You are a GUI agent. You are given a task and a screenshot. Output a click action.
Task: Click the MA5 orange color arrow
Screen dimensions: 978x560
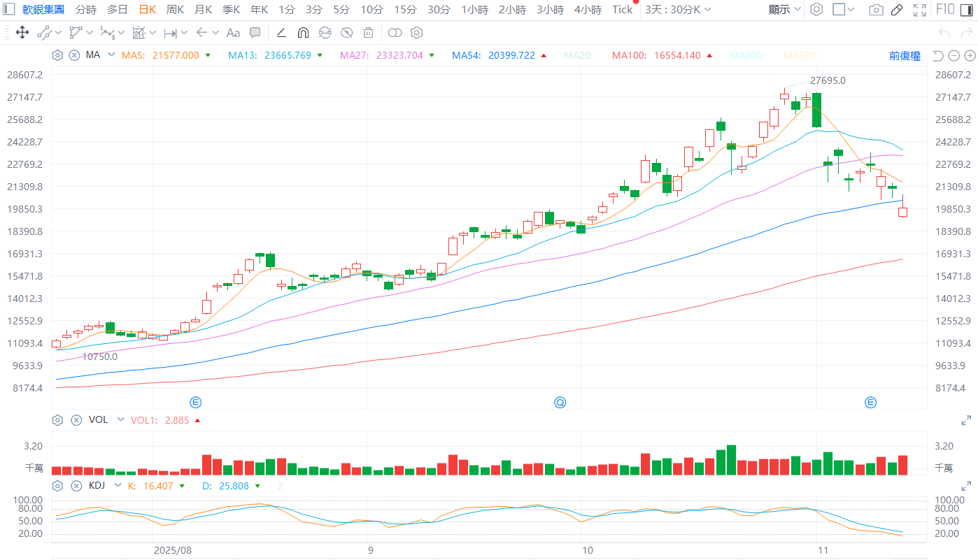[x=208, y=55]
